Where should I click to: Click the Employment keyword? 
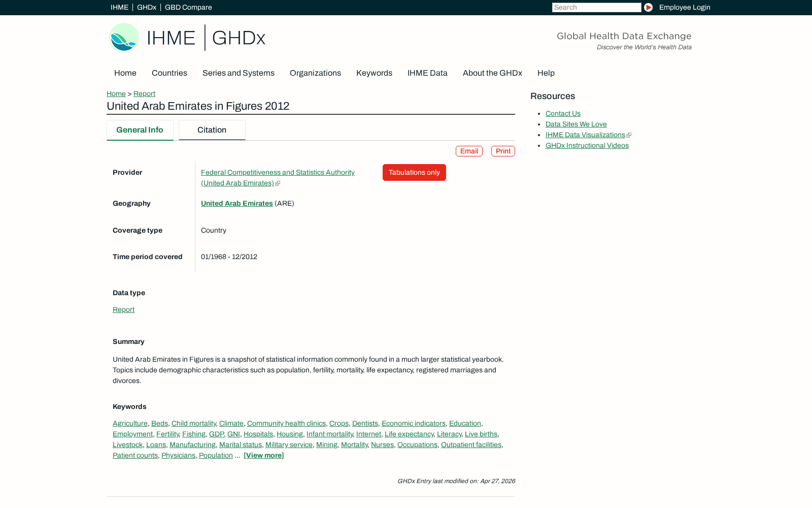click(132, 434)
